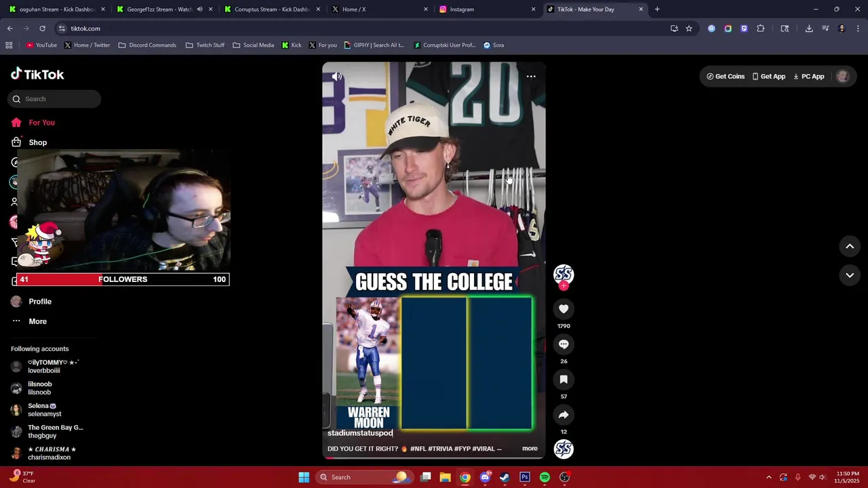
Task: Like the video with the heart icon
Action: click(x=564, y=309)
